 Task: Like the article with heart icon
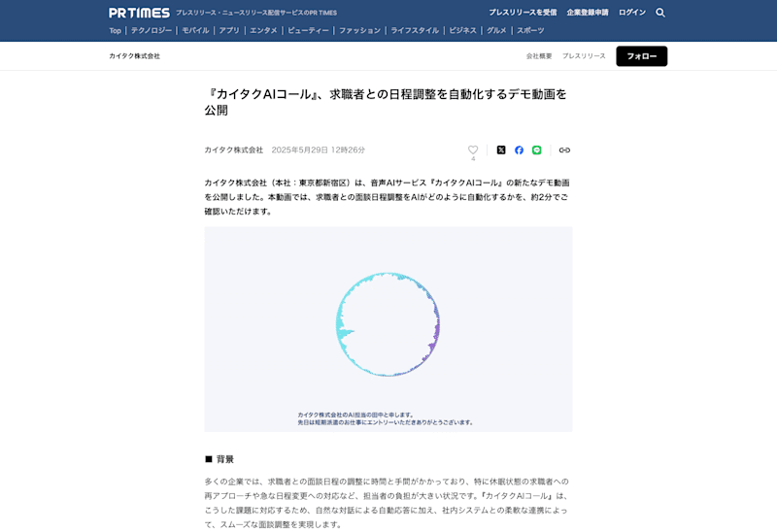pyautogui.click(x=473, y=150)
